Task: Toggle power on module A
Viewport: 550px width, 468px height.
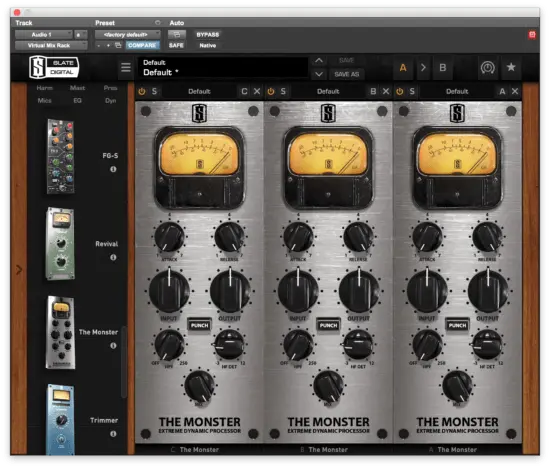Action: click(400, 92)
